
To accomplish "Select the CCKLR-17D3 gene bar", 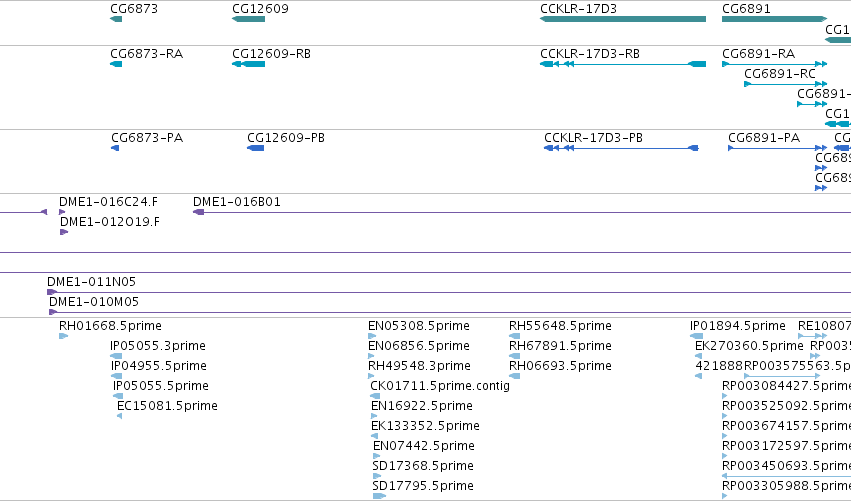I will pos(623,19).
